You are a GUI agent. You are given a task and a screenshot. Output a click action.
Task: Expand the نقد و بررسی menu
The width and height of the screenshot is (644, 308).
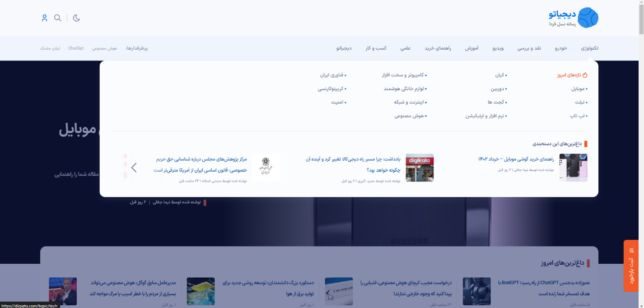point(529,48)
